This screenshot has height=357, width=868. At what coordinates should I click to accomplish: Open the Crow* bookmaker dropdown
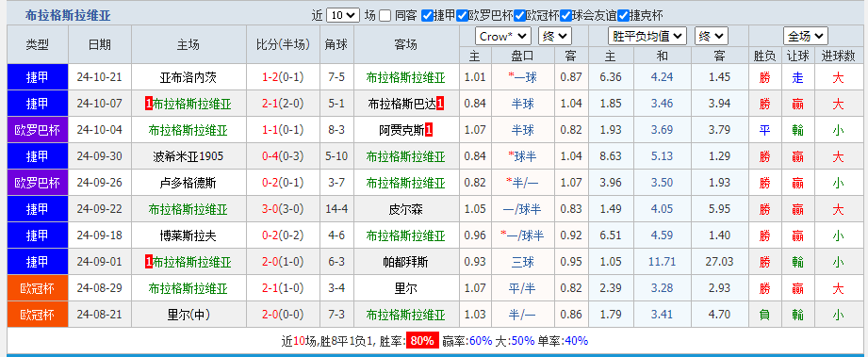[503, 37]
